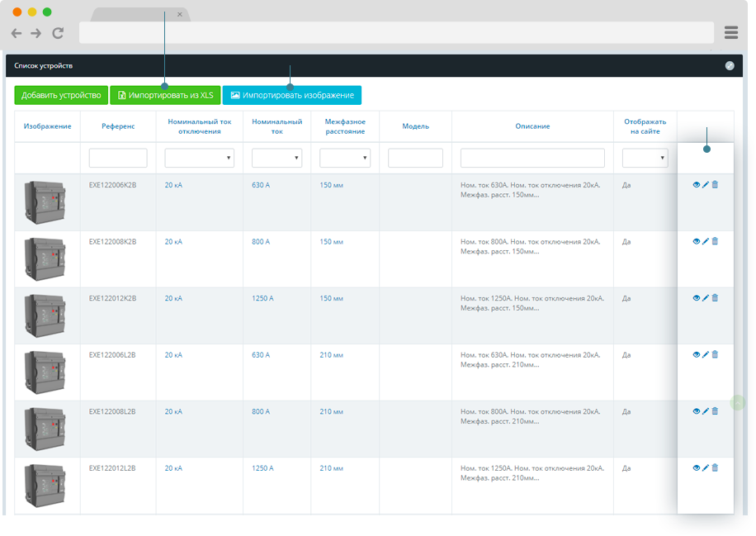
Task: Sort by Номинальный ток отключения column header
Action: [x=200, y=126]
